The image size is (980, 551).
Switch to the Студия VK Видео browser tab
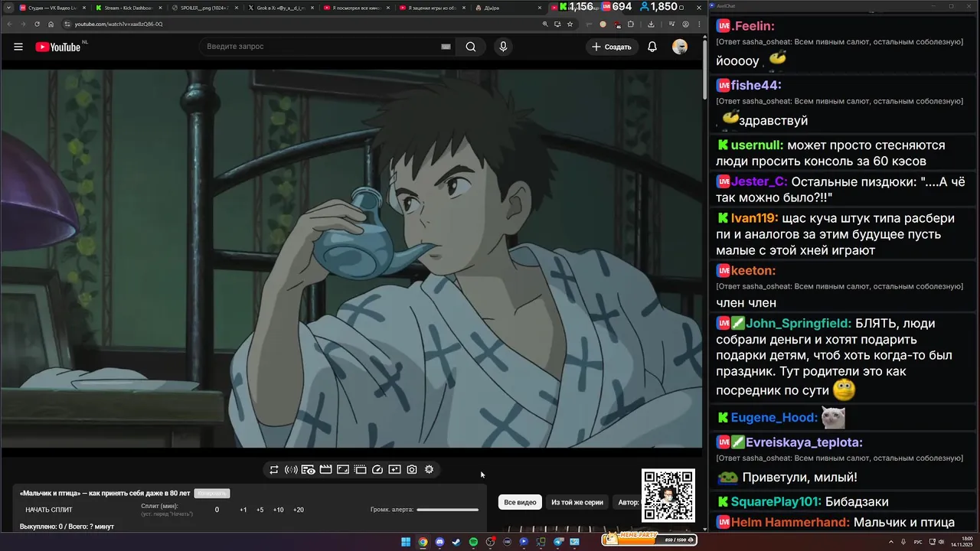[x=51, y=8]
